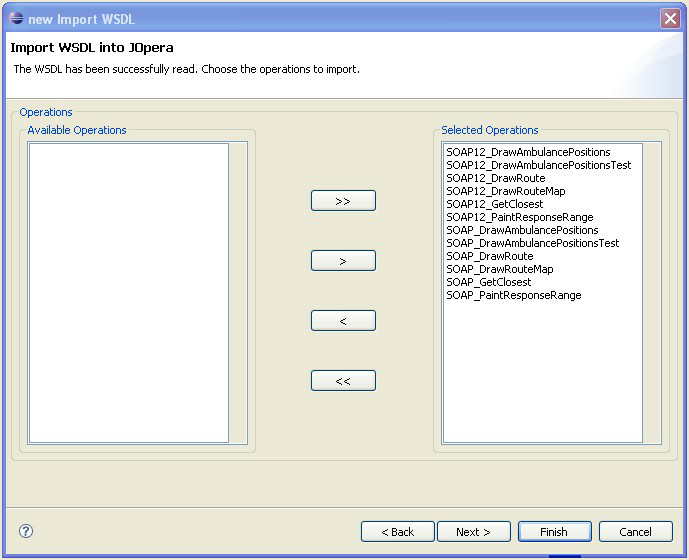Cancel the WSDL import
The height and width of the screenshot is (560, 689).
[x=635, y=532]
